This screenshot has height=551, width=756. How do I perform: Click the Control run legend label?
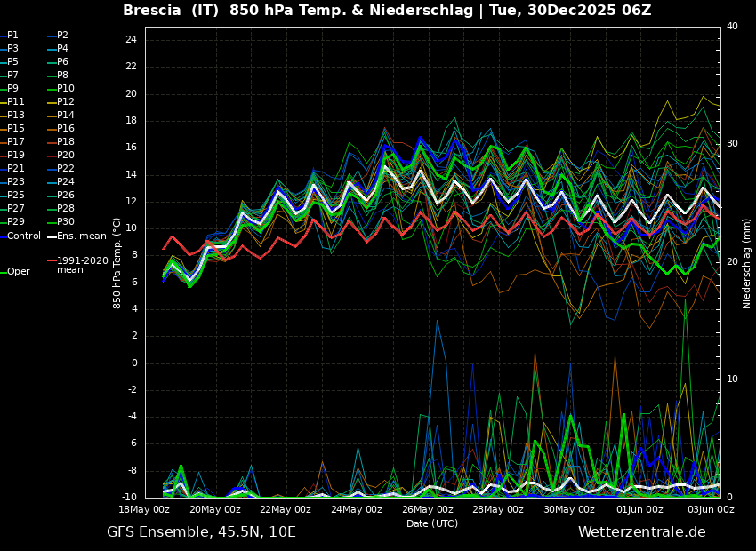tap(24, 236)
